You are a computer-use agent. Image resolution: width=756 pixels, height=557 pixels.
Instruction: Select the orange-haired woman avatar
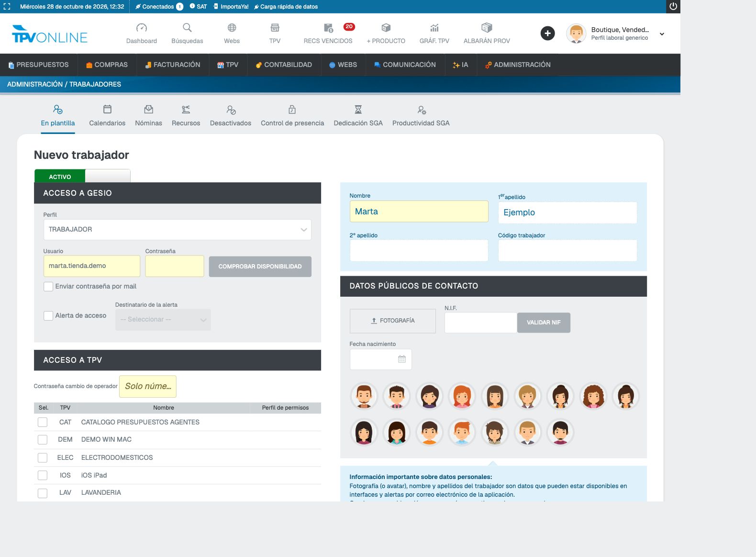click(x=462, y=396)
